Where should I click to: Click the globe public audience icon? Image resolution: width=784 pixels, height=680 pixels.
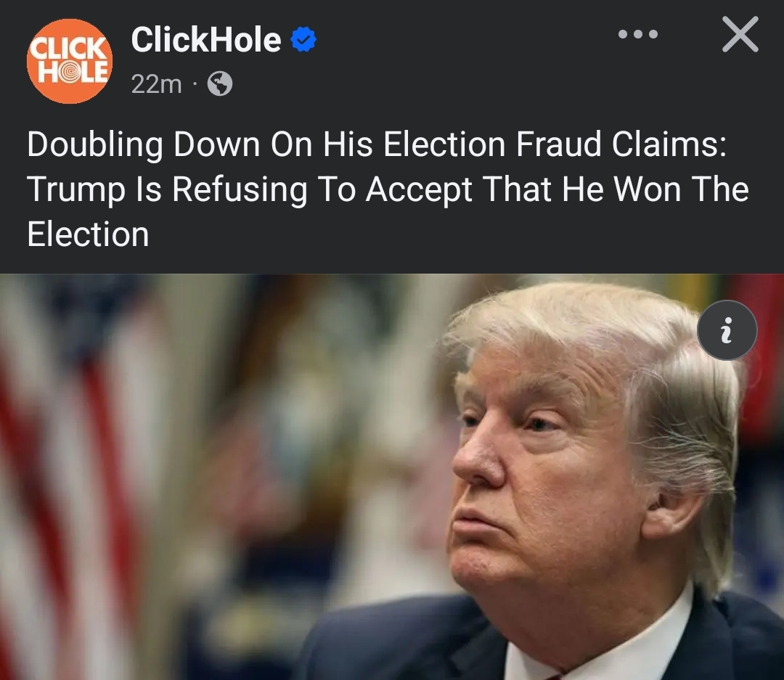(220, 84)
